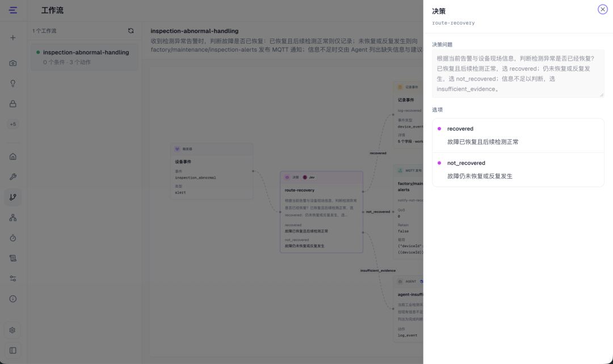Screen dimensions: 613x364
Task: Refresh the workflow list
Action: [131, 31]
